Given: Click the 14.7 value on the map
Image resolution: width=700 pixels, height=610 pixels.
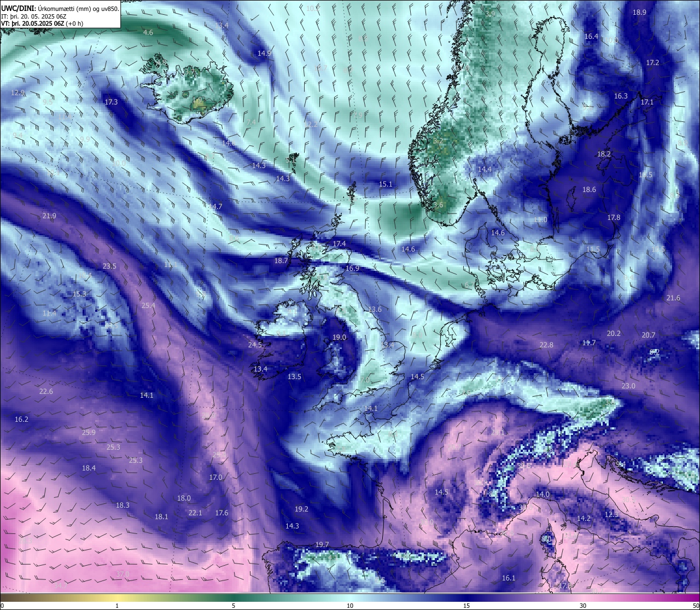Looking at the screenshot, I should [x=215, y=206].
